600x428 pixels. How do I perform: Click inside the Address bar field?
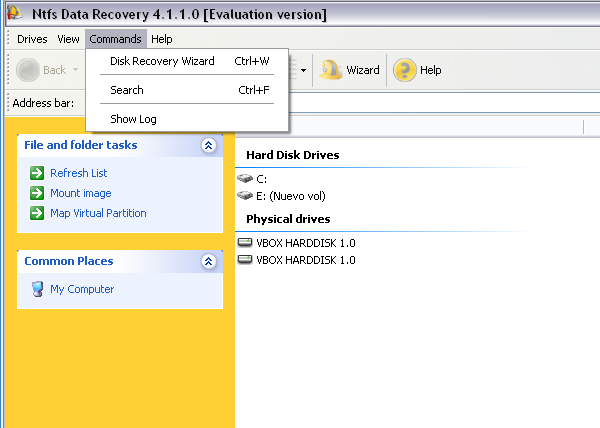[x=444, y=103]
